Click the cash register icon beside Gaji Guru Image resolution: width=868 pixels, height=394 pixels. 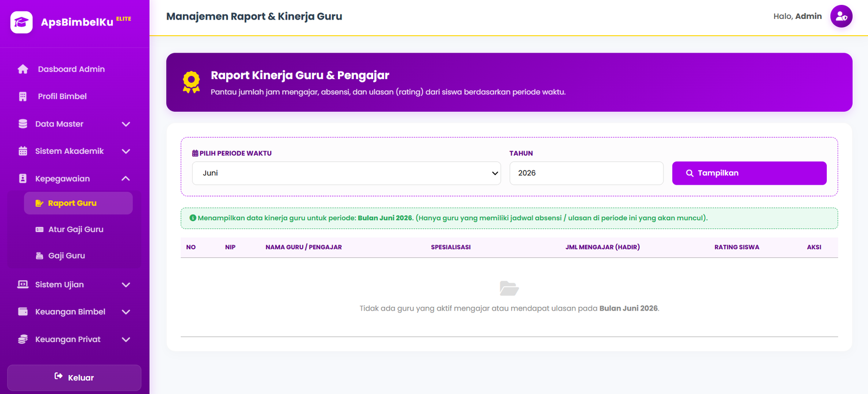pyautogui.click(x=40, y=256)
